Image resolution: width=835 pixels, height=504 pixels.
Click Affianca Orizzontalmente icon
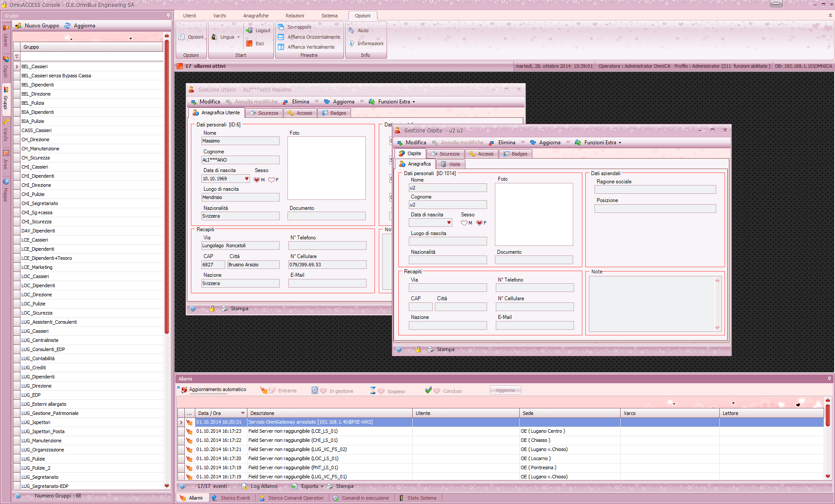[281, 37]
